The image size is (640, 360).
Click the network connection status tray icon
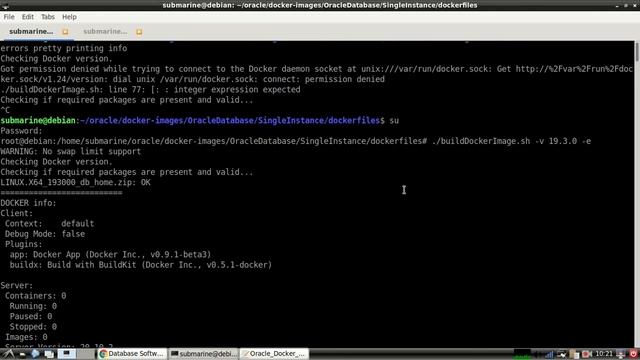[x=562, y=354]
